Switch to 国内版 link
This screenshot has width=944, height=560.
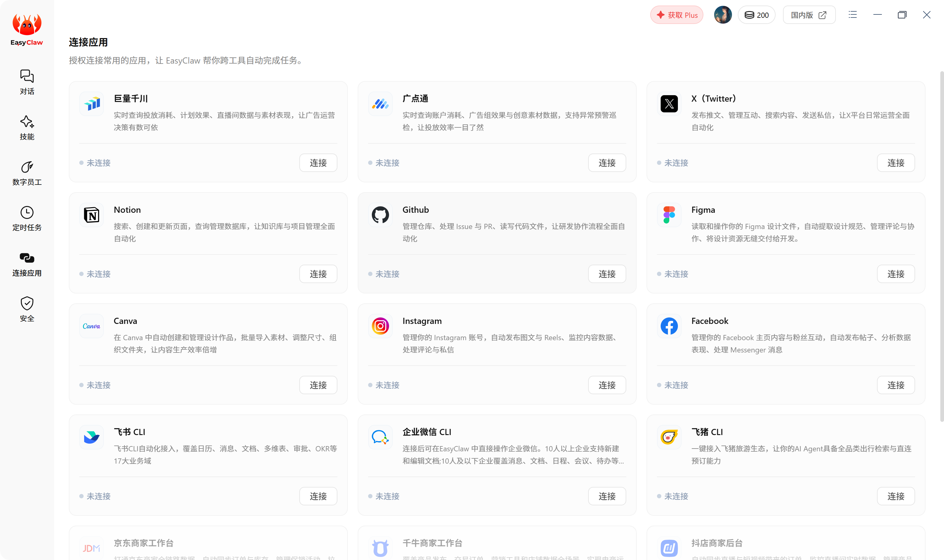coord(809,15)
